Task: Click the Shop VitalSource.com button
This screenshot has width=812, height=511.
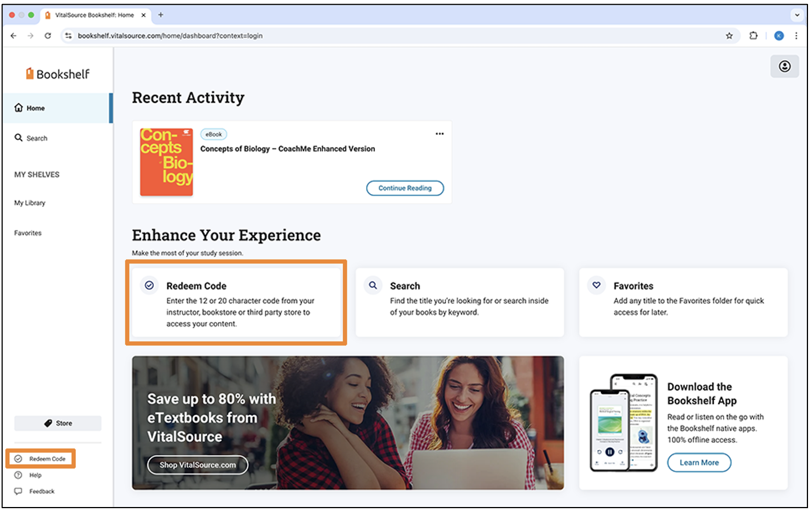Action: coord(198,465)
